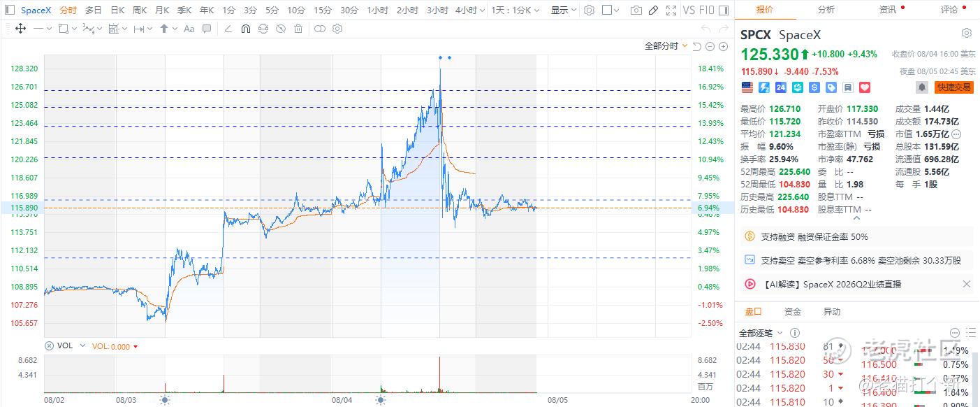This screenshot has height=407, width=980.
Task: Select the 日K chart period
Action: 117,10
